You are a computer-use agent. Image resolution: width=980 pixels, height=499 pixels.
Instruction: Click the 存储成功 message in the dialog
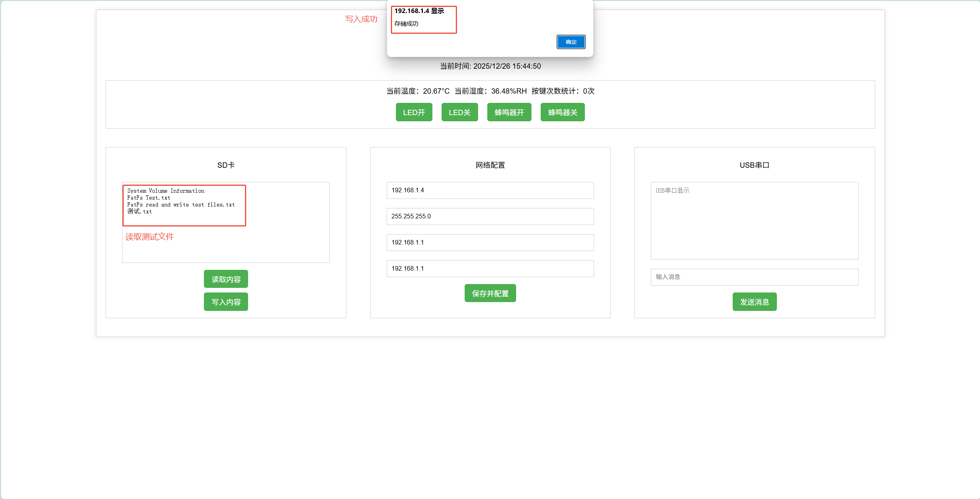(406, 24)
